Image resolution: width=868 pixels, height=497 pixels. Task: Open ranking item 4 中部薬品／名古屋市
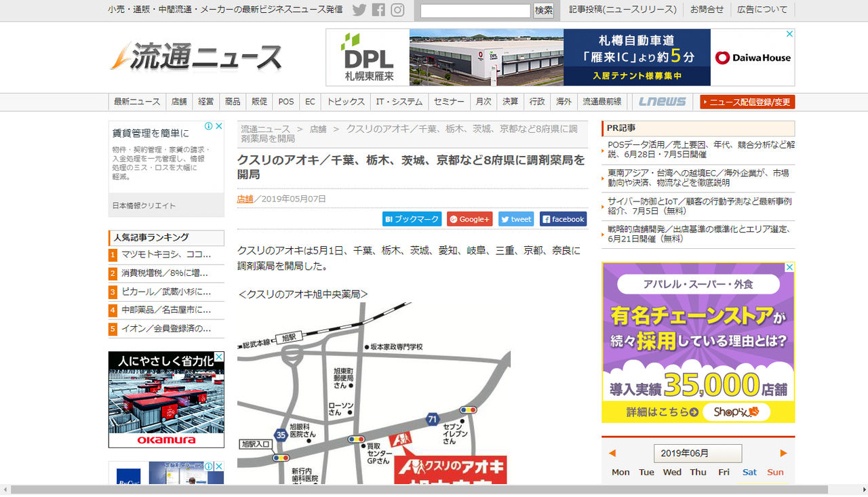point(166,311)
